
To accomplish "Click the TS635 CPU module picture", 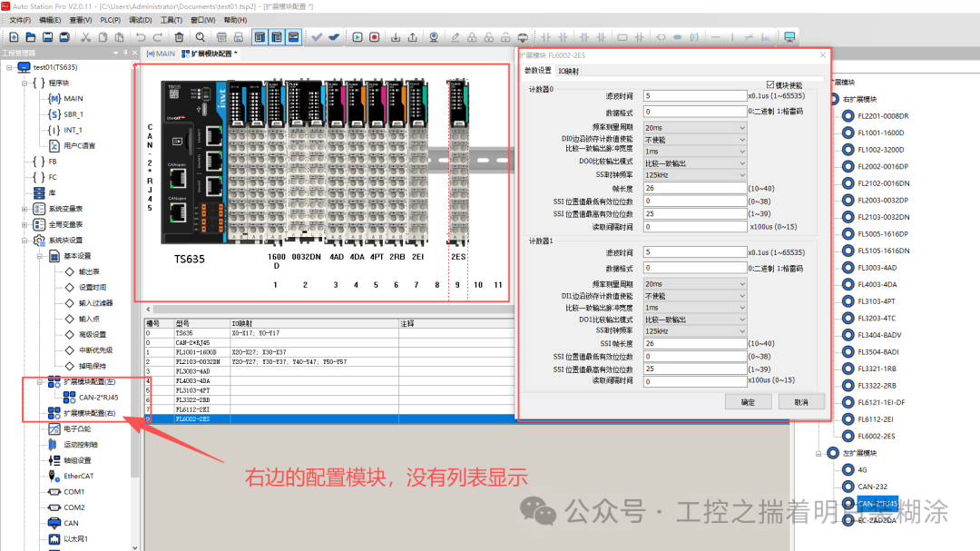I will (x=194, y=162).
